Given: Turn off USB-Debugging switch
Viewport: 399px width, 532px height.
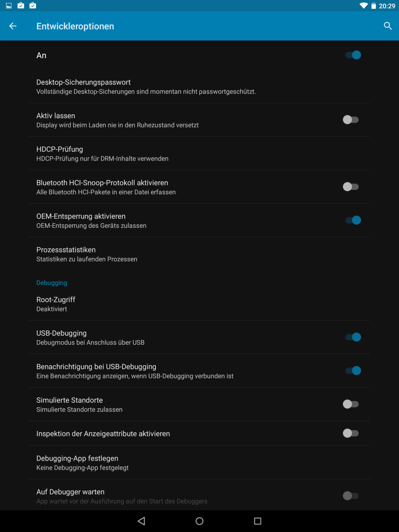Looking at the screenshot, I should pos(353,337).
